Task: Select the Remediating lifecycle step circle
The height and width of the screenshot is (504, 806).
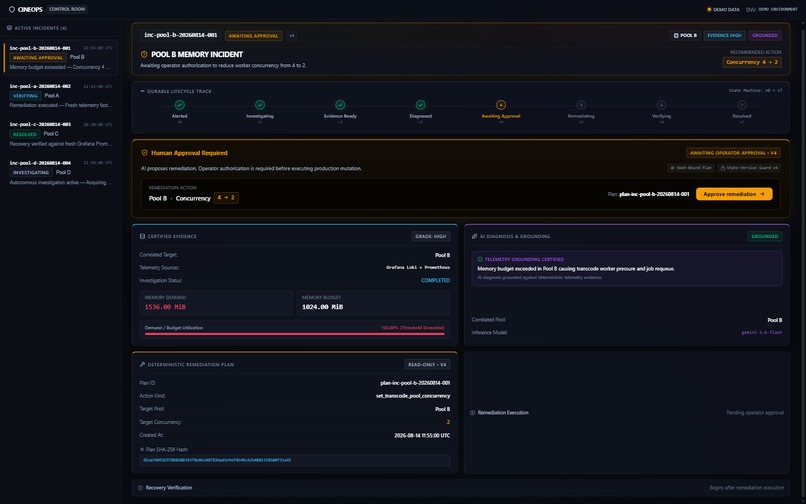Action: (x=581, y=105)
